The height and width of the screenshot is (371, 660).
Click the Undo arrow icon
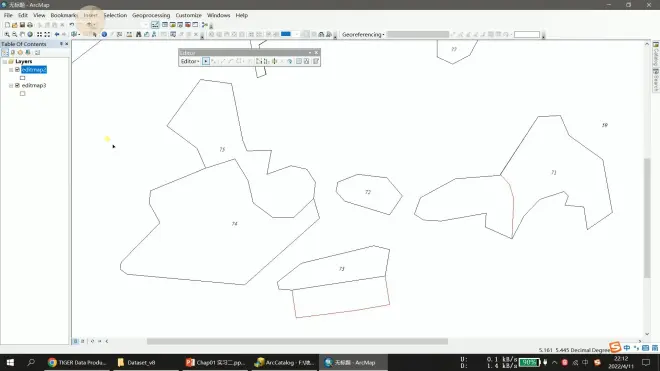pos(72,25)
